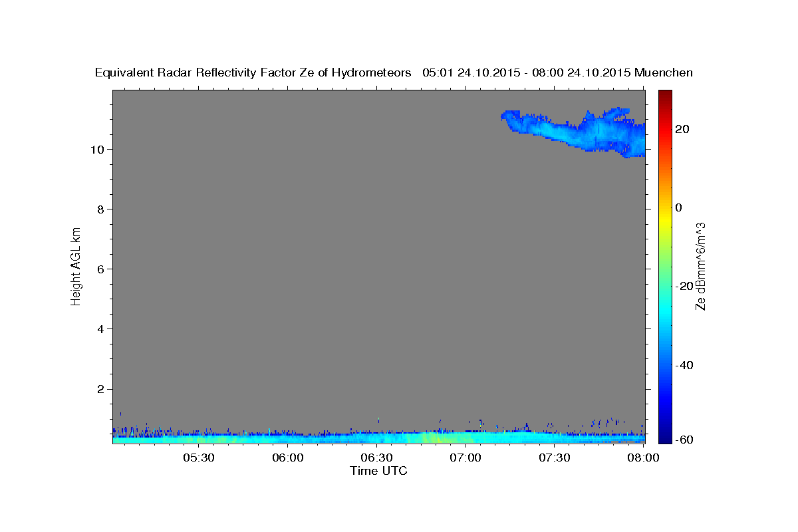Click the height tick label 4
Viewport: 798px width, 532px height.
101,329
